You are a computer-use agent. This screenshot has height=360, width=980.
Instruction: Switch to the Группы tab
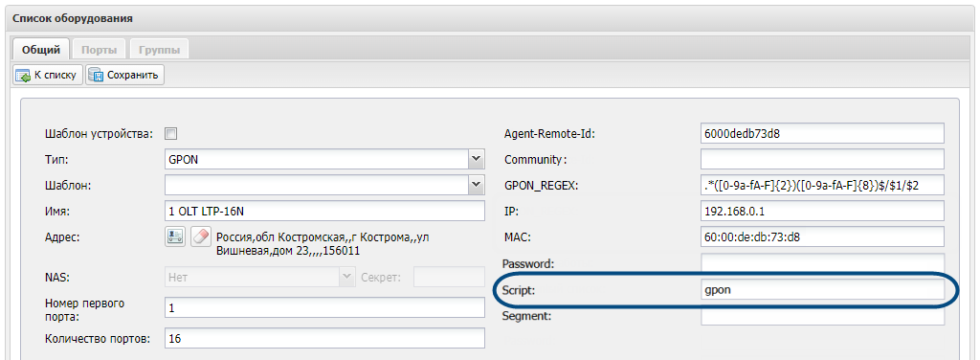159,50
